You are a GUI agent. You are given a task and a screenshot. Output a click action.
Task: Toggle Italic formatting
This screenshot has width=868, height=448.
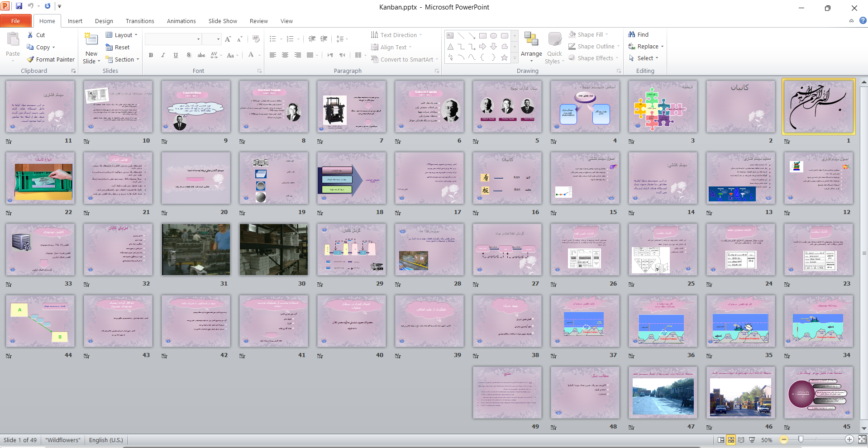click(x=163, y=55)
